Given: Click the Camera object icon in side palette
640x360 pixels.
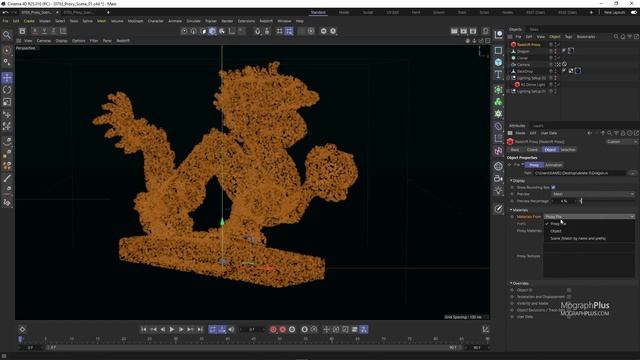Looking at the screenshot, I should tap(498, 178).
